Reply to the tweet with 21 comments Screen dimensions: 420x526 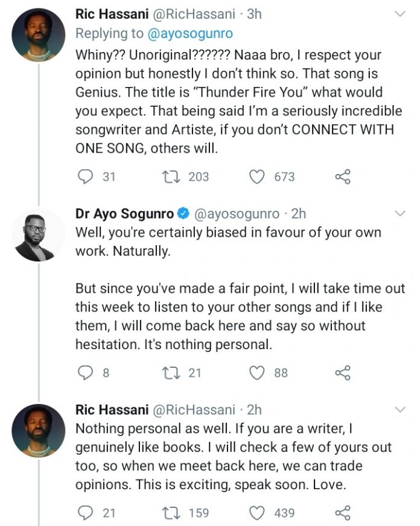(87, 513)
